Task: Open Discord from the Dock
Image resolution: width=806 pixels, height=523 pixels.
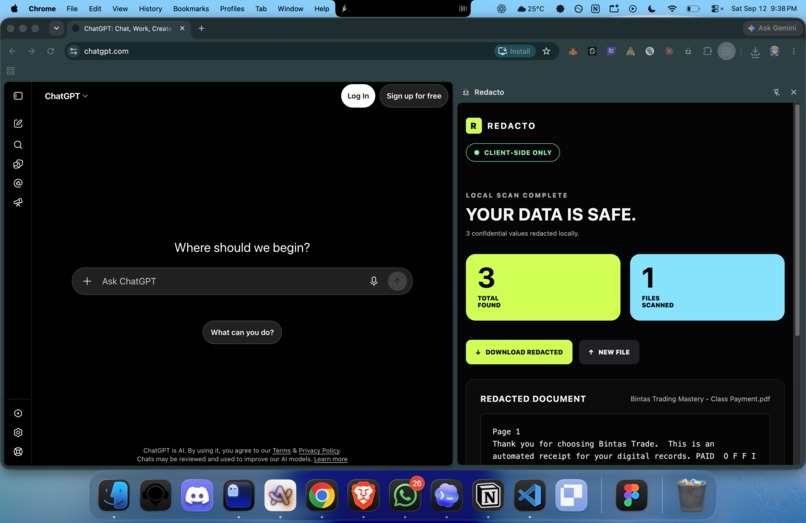Action: (x=197, y=495)
